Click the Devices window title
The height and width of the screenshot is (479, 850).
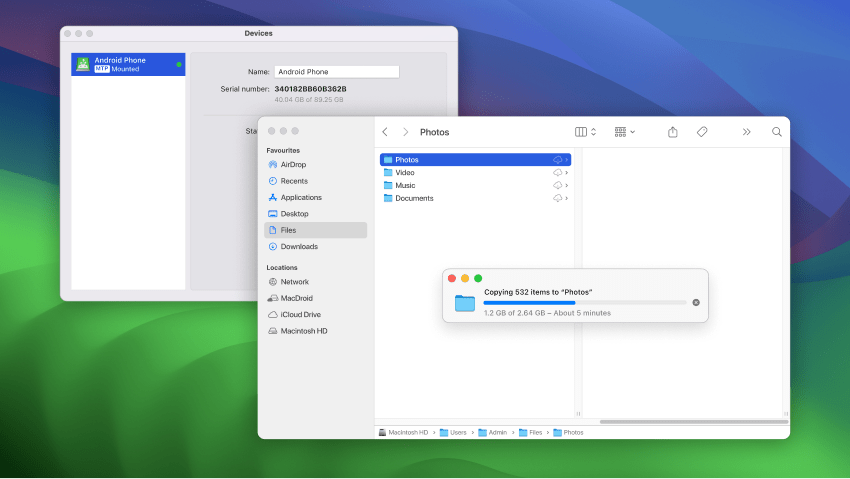click(x=259, y=33)
